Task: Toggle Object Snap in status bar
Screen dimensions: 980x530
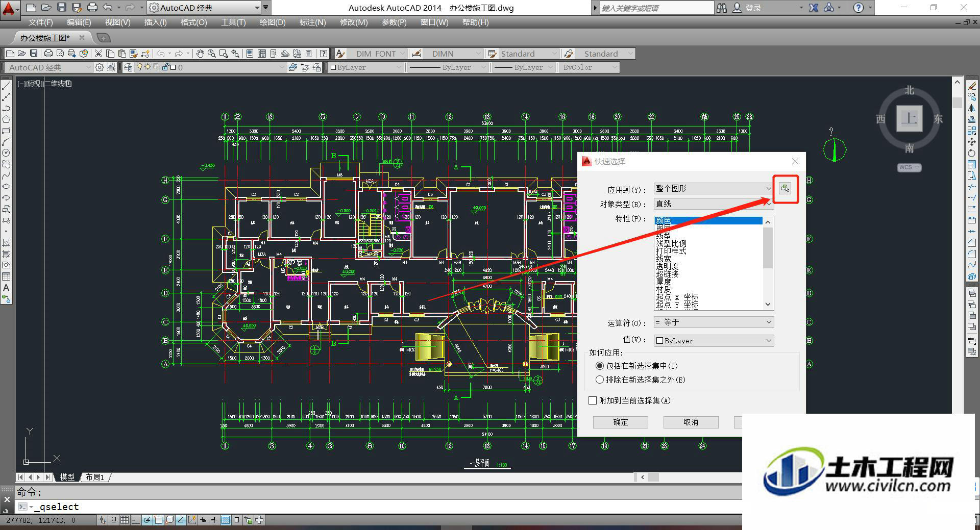Action: (x=158, y=520)
